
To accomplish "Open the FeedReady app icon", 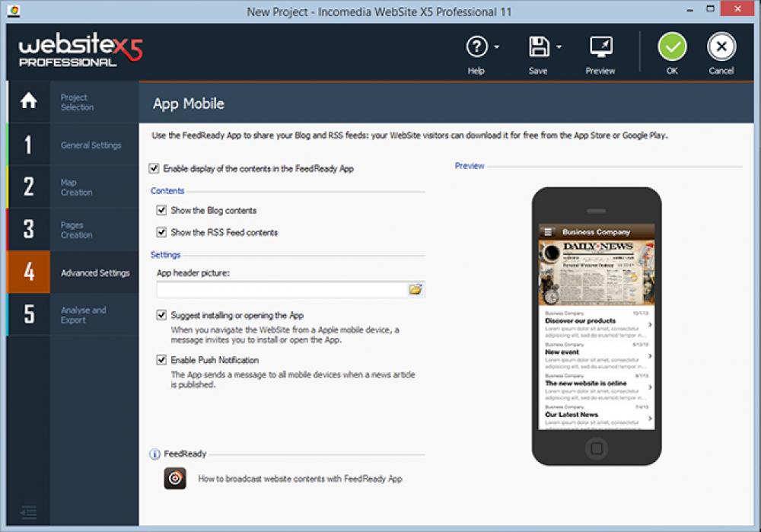I will click(175, 479).
